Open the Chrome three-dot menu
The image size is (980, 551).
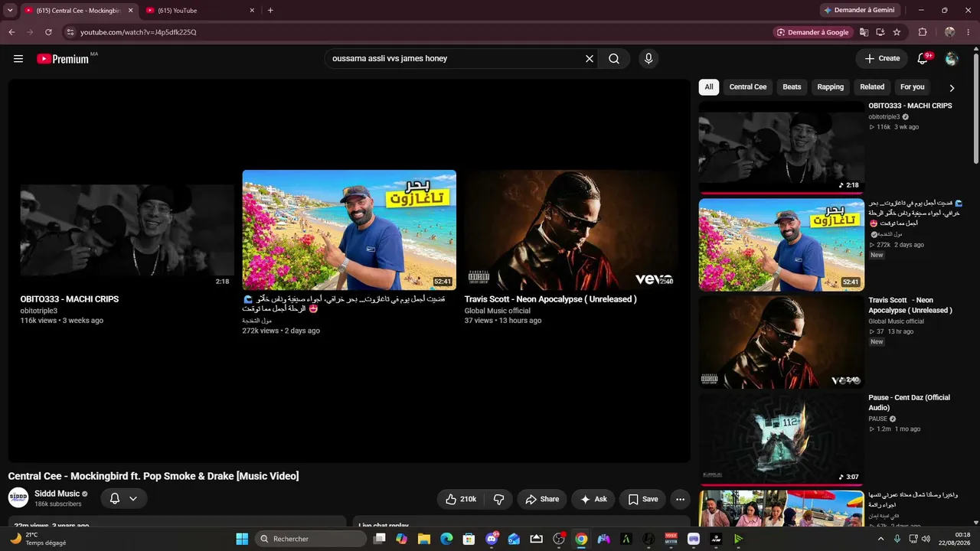pos(969,32)
